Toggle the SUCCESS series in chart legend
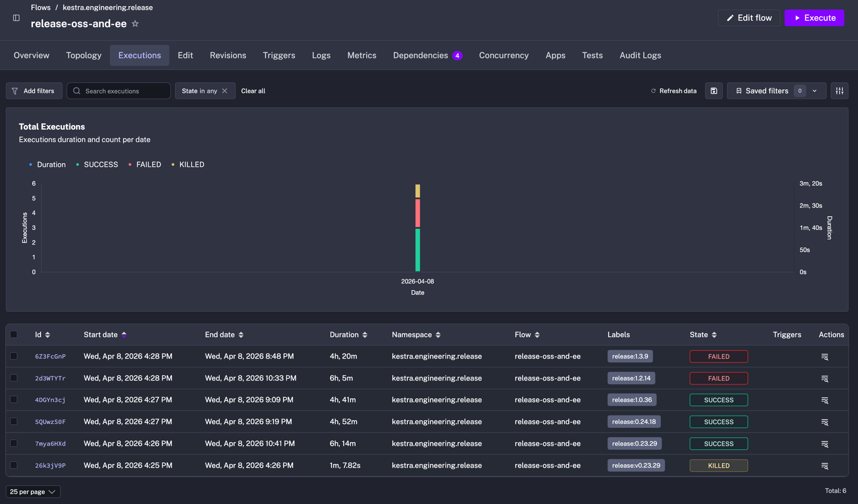 (96, 165)
